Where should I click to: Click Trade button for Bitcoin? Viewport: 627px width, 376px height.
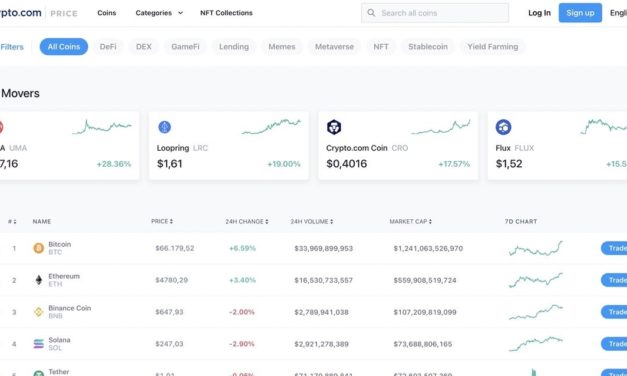[x=614, y=248]
